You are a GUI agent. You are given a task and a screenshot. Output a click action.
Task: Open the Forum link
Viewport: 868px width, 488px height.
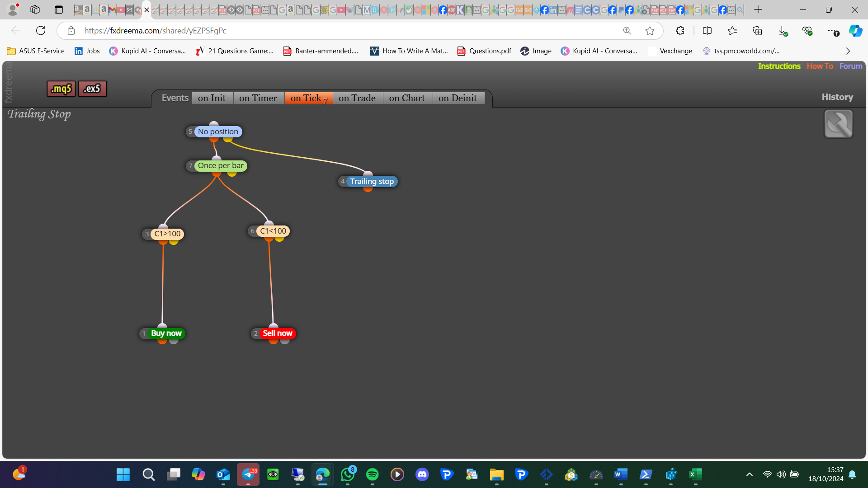[851, 66]
